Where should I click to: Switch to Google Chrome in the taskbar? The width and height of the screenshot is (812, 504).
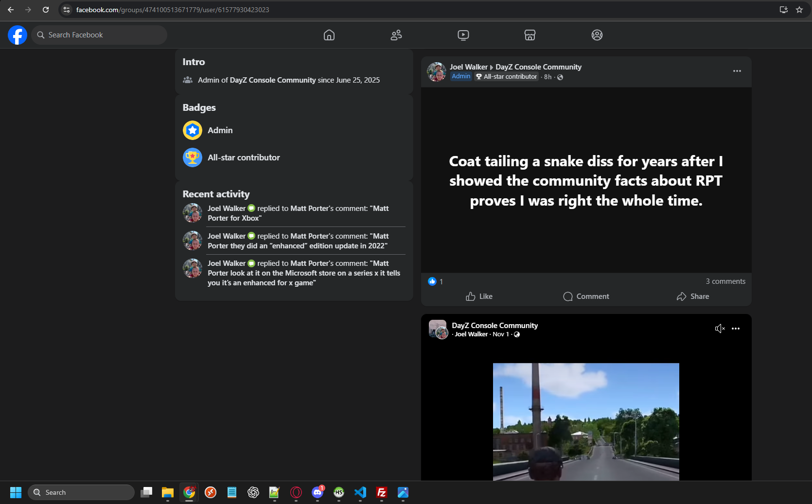(189, 492)
